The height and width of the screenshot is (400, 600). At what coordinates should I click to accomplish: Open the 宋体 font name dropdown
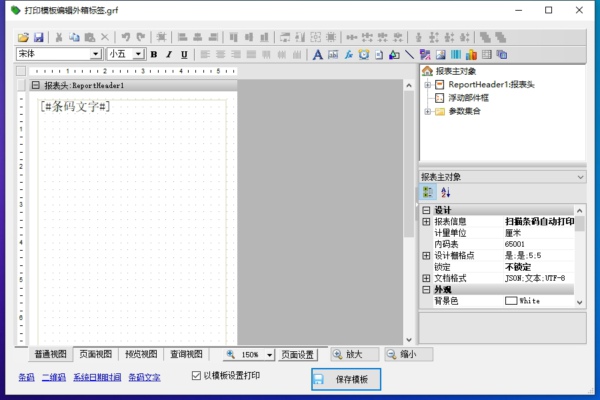point(96,54)
